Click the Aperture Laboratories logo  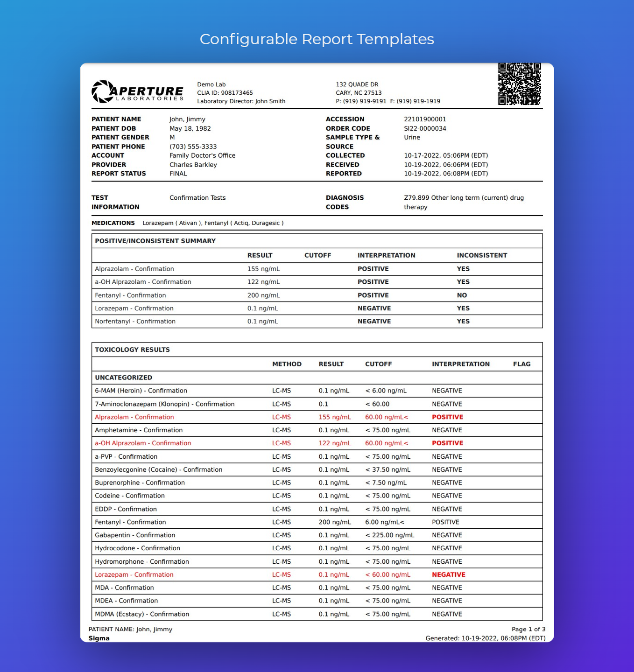tap(138, 92)
